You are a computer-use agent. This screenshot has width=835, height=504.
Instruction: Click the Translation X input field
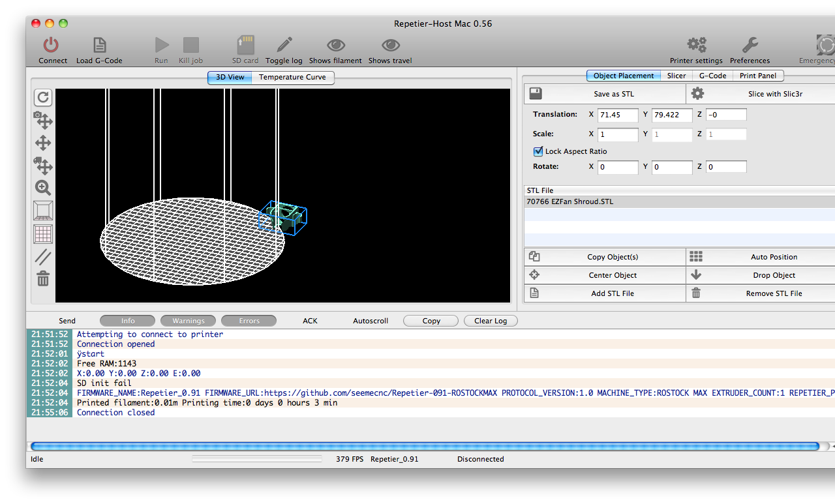[618, 115]
